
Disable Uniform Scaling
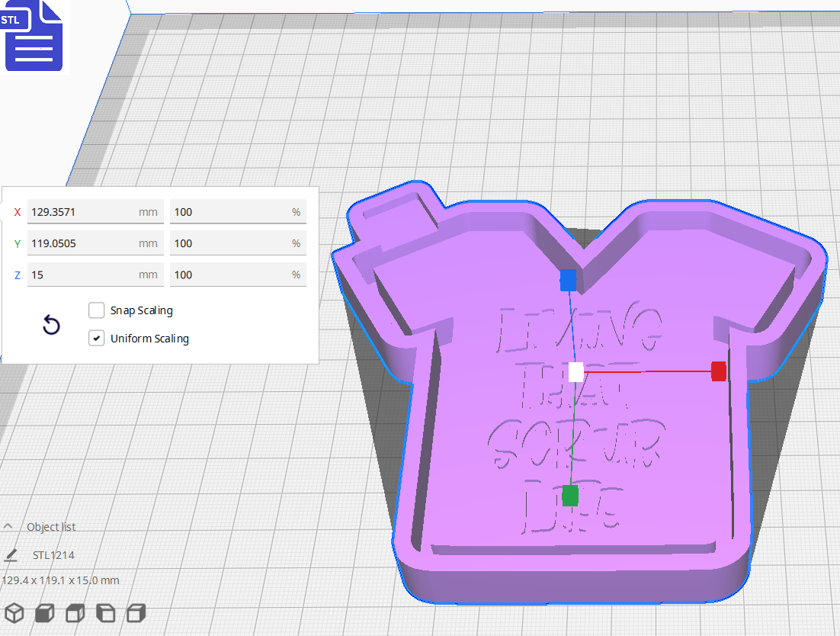(96, 338)
